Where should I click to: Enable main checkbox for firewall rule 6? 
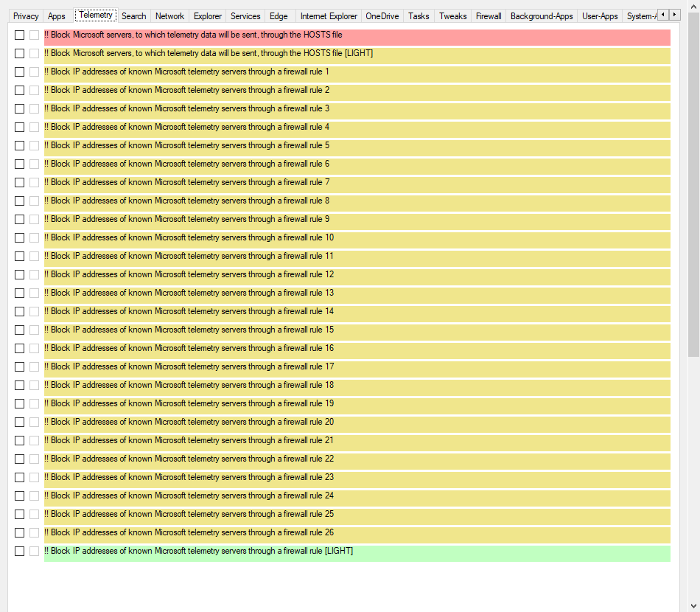tap(20, 164)
